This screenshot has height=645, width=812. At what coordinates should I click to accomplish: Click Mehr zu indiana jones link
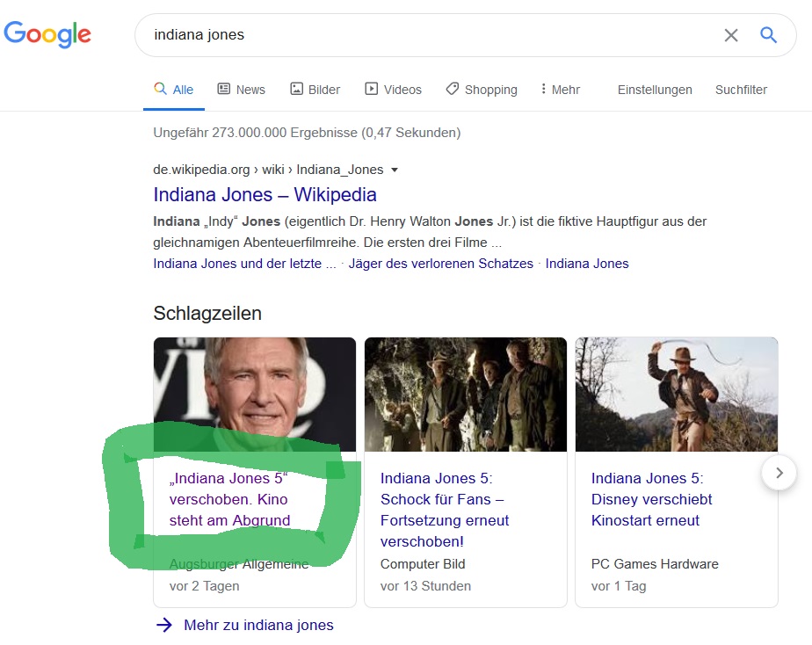pyautogui.click(x=258, y=626)
